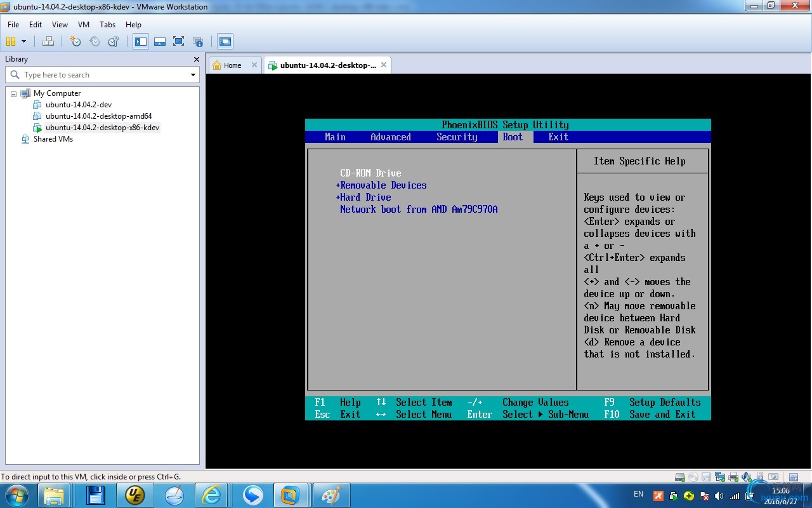Take a snapshot of this VM

point(75,41)
